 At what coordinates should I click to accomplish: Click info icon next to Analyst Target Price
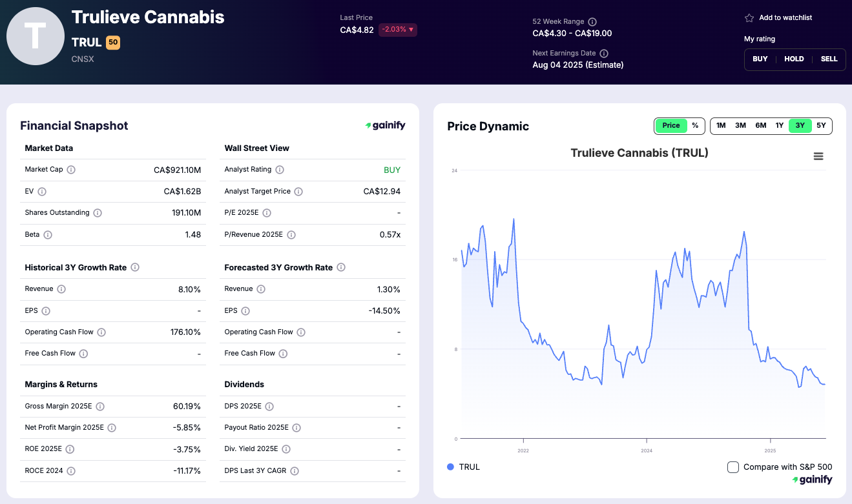pyautogui.click(x=298, y=192)
